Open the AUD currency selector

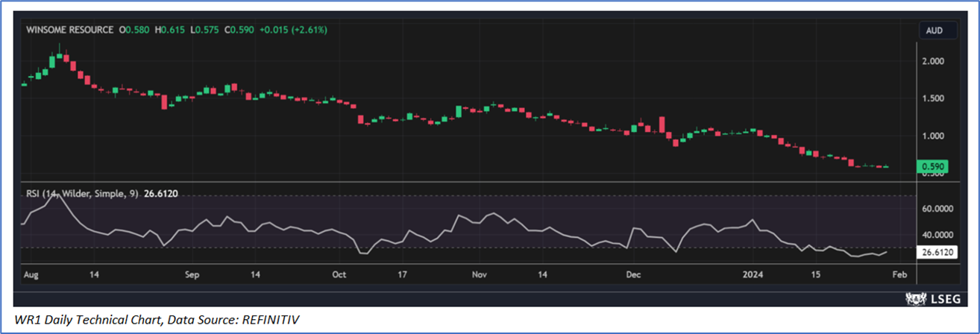click(935, 31)
